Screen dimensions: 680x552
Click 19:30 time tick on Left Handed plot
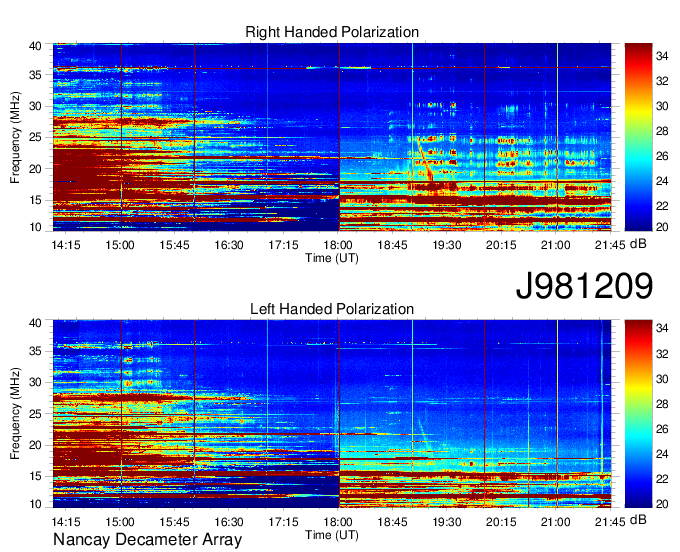(x=447, y=521)
